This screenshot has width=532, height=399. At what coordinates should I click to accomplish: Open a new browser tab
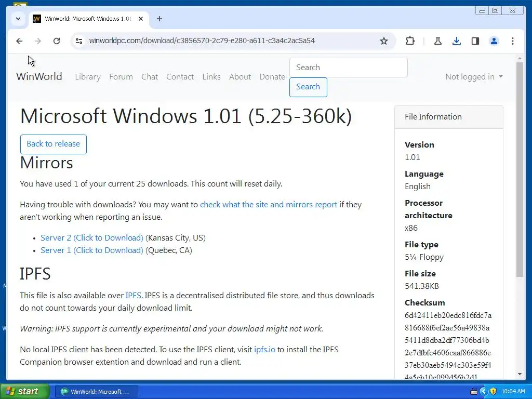(159, 19)
